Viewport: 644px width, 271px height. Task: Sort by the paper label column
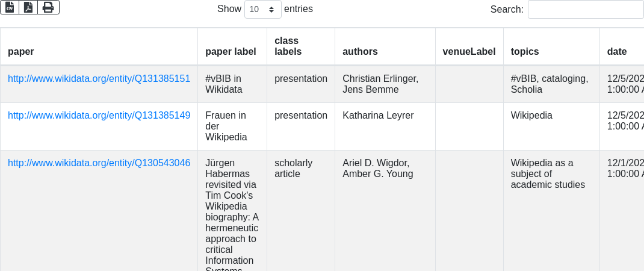pos(231,52)
